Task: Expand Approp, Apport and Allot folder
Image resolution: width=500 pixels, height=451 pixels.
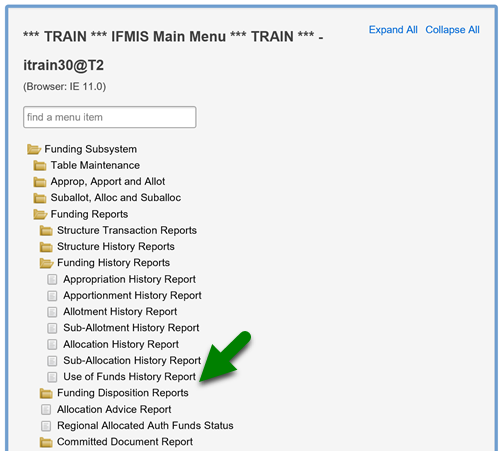Action: click(108, 182)
